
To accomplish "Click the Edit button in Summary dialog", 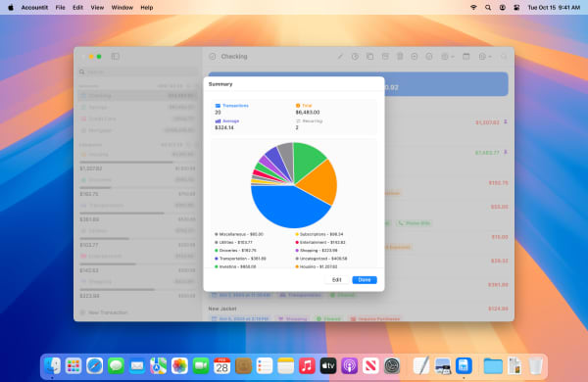I will pyautogui.click(x=337, y=280).
